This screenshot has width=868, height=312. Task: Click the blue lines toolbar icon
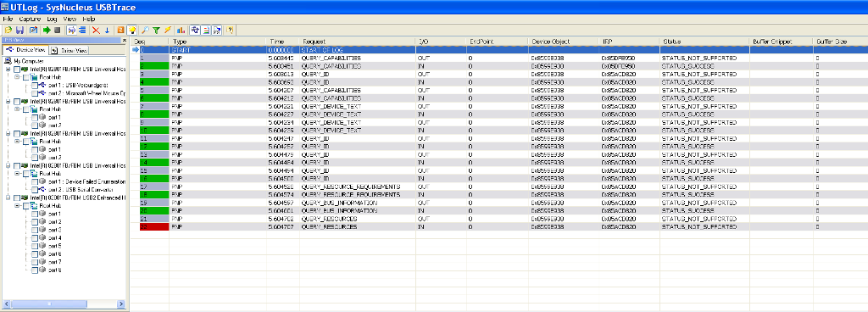82,30
